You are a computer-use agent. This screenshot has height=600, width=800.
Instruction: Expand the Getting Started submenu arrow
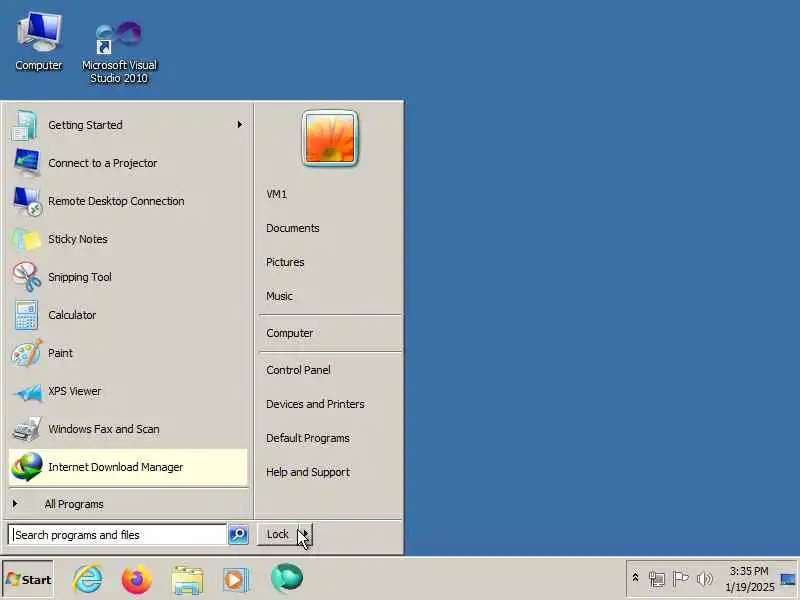pos(239,124)
